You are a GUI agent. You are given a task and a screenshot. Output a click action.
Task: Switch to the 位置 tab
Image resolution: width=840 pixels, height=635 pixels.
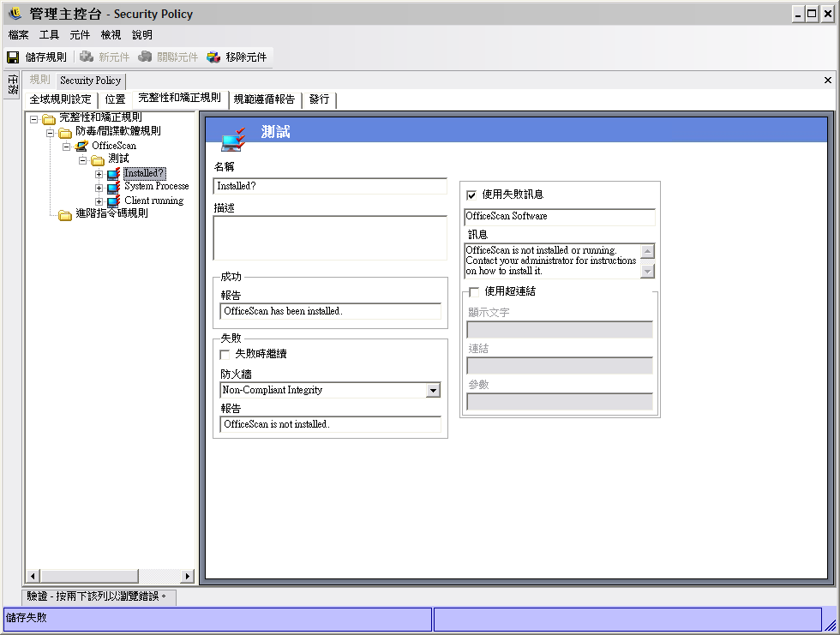[115, 99]
